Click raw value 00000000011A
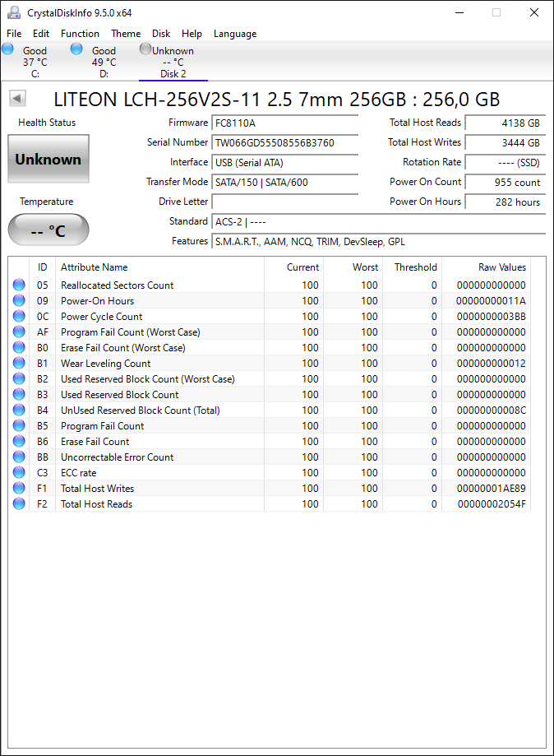The width and height of the screenshot is (554, 756). click(x=491, y=301)
